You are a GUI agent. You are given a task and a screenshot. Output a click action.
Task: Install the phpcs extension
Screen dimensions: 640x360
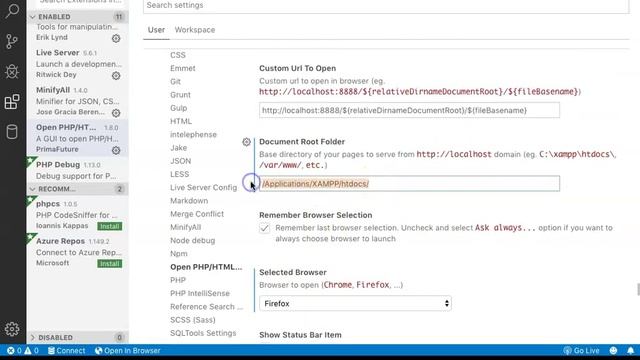click(x=109, y=226)
